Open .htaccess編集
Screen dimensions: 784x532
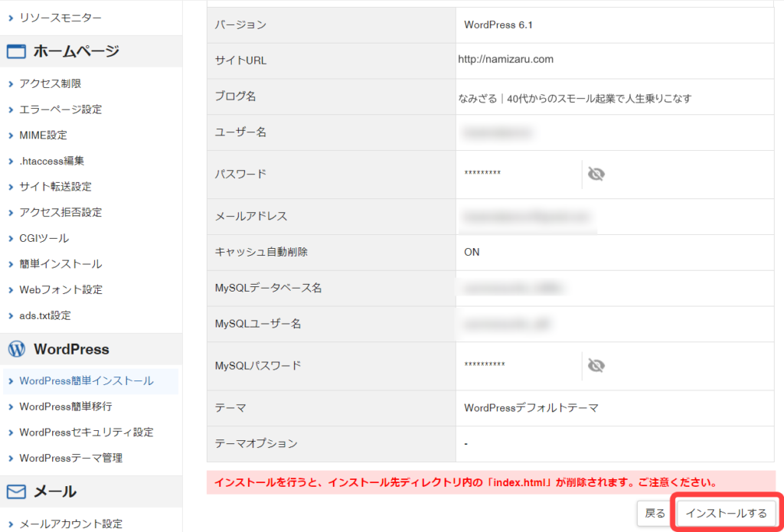coord(51,161)
